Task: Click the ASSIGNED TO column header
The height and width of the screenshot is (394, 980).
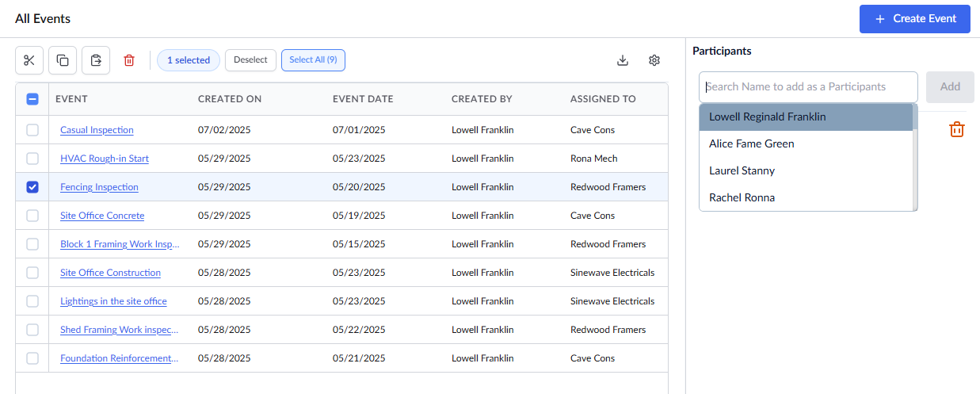Action: (x=603, y=99)
